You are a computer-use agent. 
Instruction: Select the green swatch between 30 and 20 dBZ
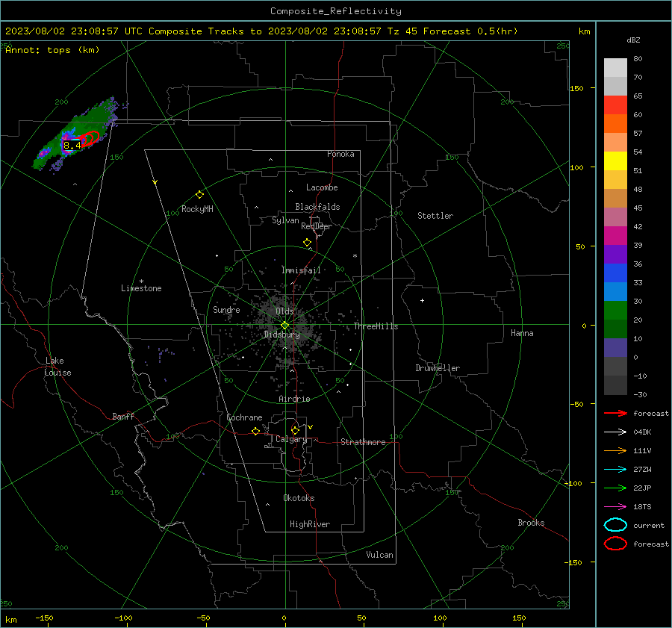pyautogui.click(x=615, y=311)
